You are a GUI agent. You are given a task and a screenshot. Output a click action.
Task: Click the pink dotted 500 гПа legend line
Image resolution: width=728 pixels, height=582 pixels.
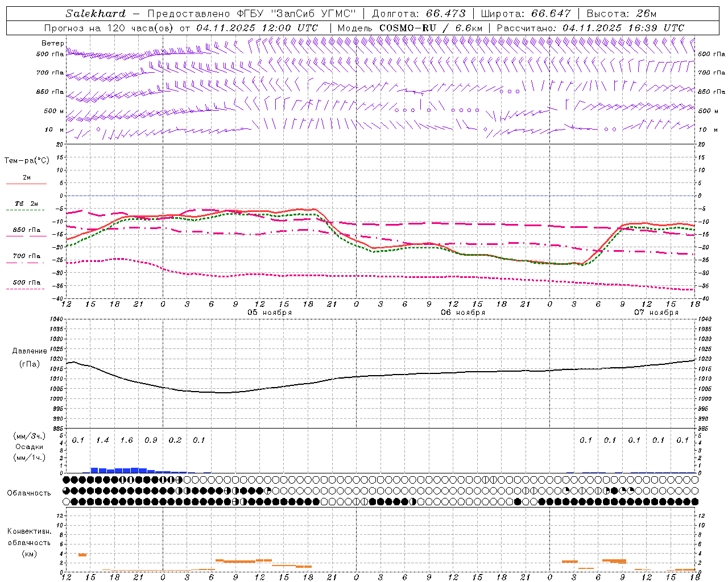(26, 289)
